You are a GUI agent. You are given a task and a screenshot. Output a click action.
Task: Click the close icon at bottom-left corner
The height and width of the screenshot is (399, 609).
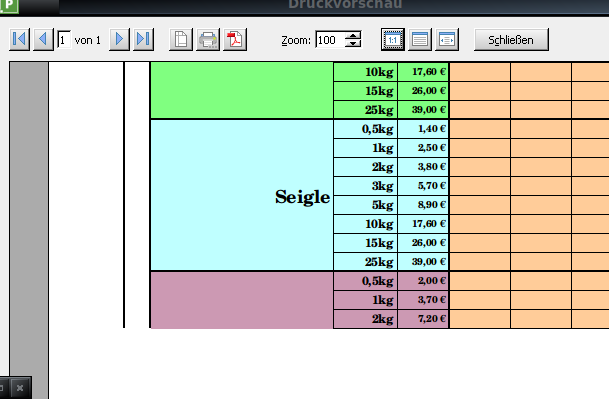20,388
